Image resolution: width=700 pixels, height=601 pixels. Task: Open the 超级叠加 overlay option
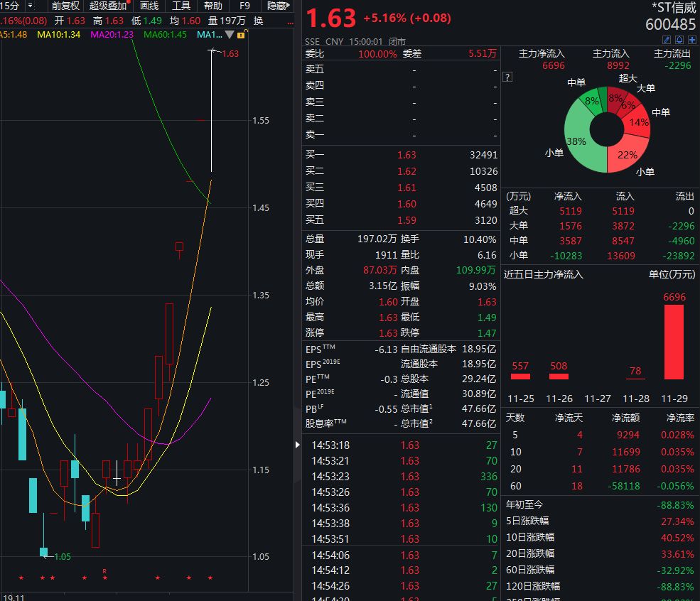click(107, 6)
